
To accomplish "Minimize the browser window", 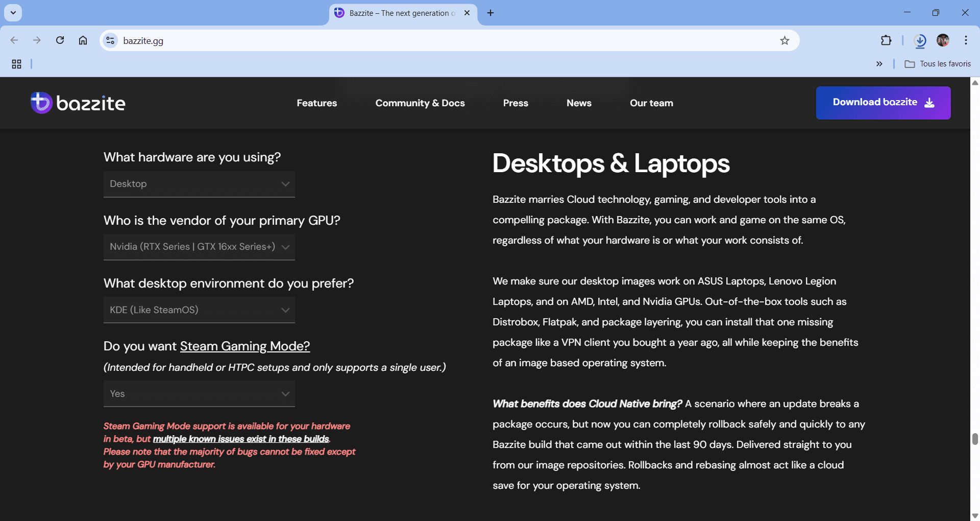I will point(907,13).
